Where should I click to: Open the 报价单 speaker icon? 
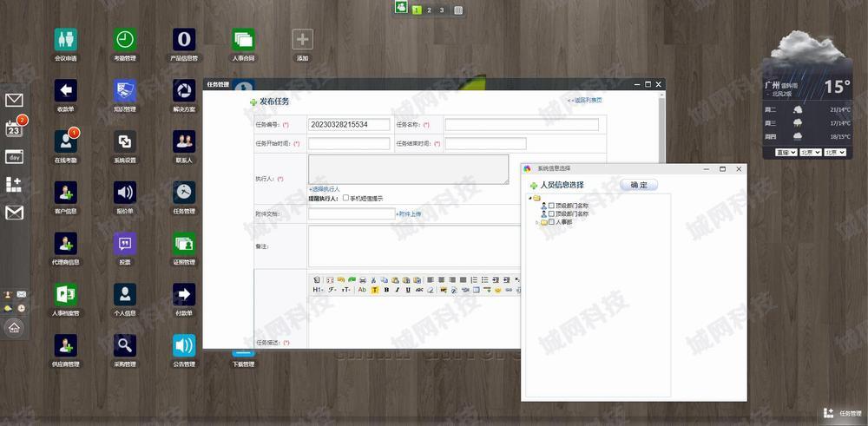tap(125, 193)
